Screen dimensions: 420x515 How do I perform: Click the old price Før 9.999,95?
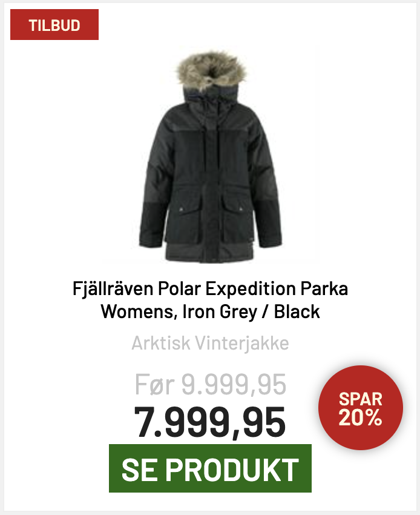click(210, 384)
